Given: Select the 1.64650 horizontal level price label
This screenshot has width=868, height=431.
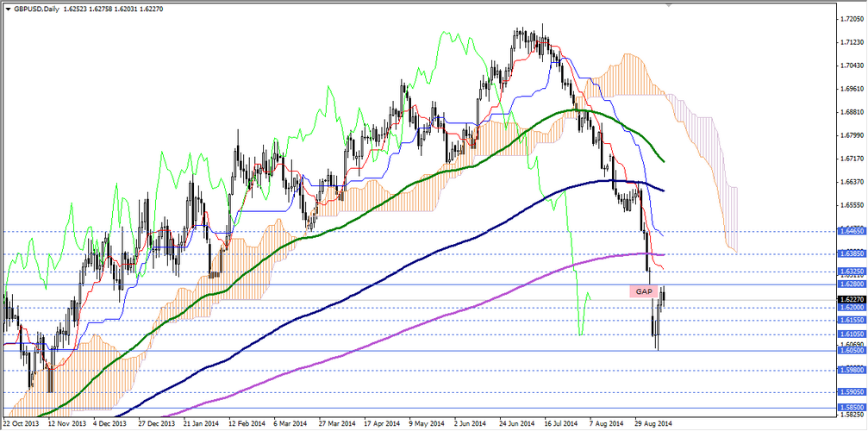Looking at the screenshot, I should tap(852, 229).
